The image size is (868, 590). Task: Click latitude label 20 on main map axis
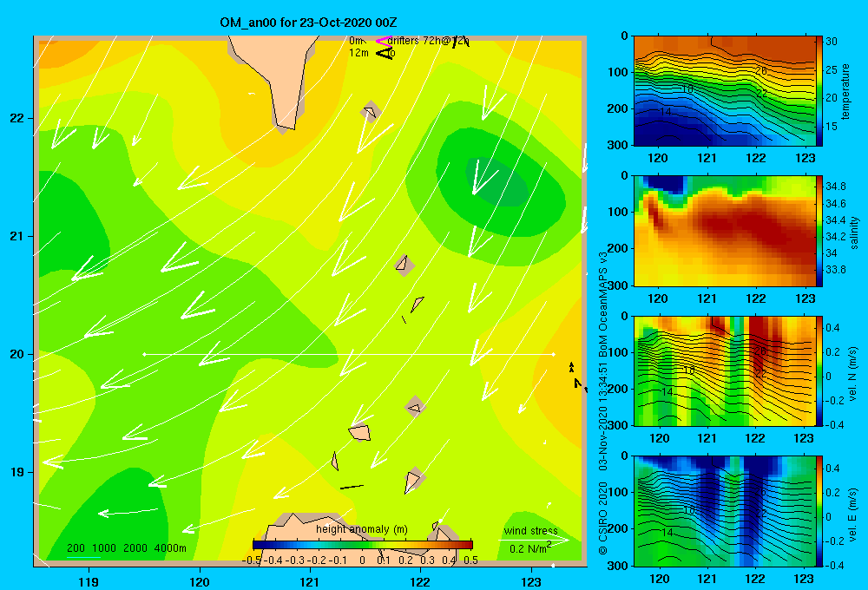(x=17, y=354)
